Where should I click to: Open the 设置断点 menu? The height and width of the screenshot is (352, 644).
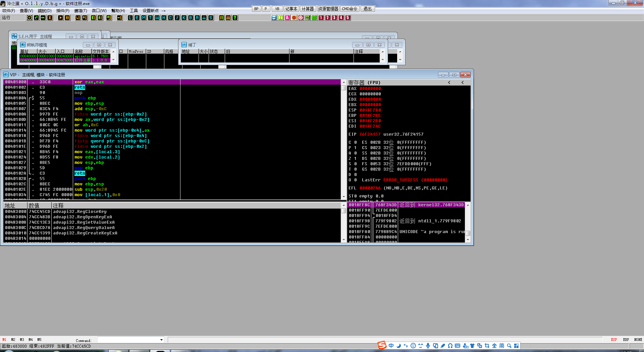[151, 11]
